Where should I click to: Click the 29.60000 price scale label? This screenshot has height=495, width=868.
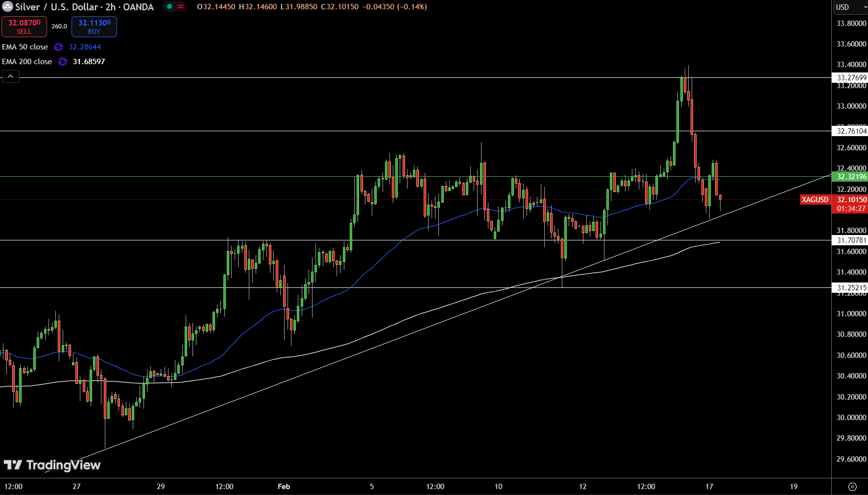851,459
